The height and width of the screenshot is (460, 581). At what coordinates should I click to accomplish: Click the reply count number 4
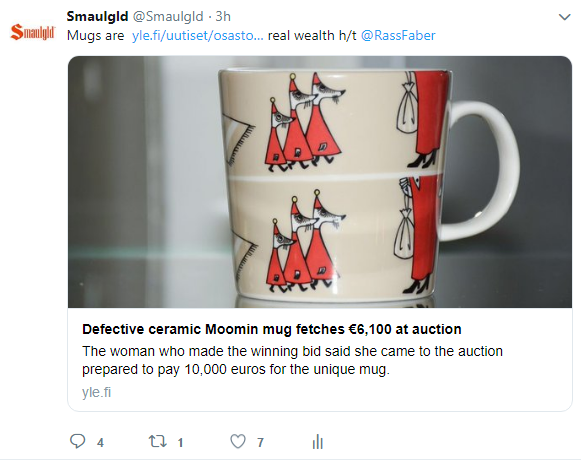[x=100, y=443]
